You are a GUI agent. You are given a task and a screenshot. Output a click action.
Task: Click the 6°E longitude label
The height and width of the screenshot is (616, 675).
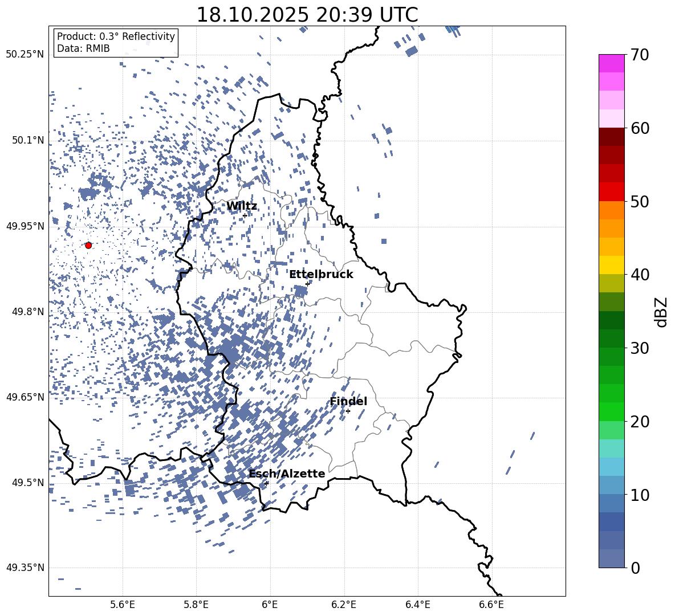270,605
